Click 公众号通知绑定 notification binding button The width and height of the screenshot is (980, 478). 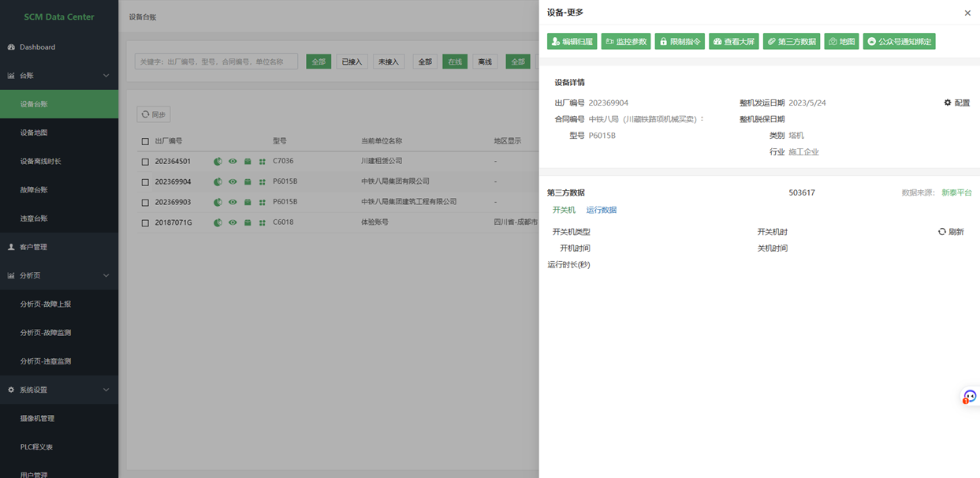click(x=898, y=41)
